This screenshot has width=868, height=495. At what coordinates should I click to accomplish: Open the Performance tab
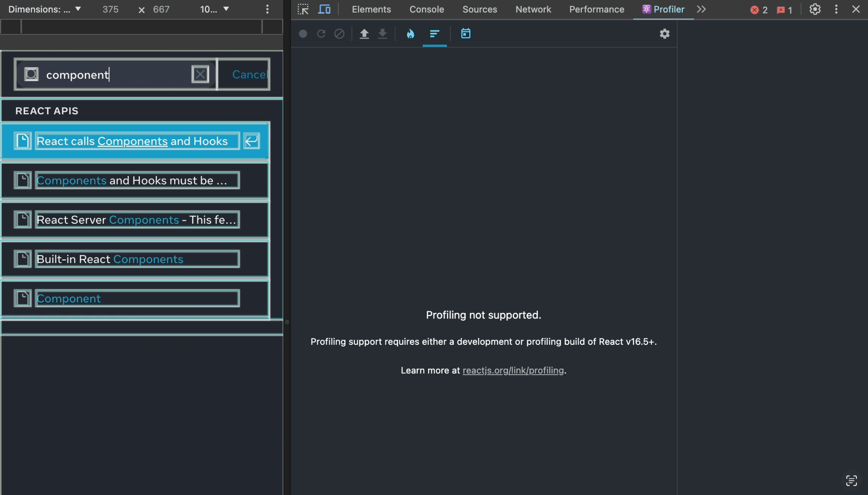[x=596, y=9]
